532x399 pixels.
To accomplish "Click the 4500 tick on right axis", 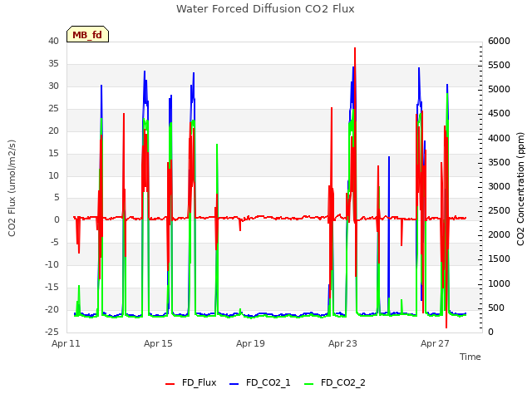I will pyautogui.click(x=499, y=113).
